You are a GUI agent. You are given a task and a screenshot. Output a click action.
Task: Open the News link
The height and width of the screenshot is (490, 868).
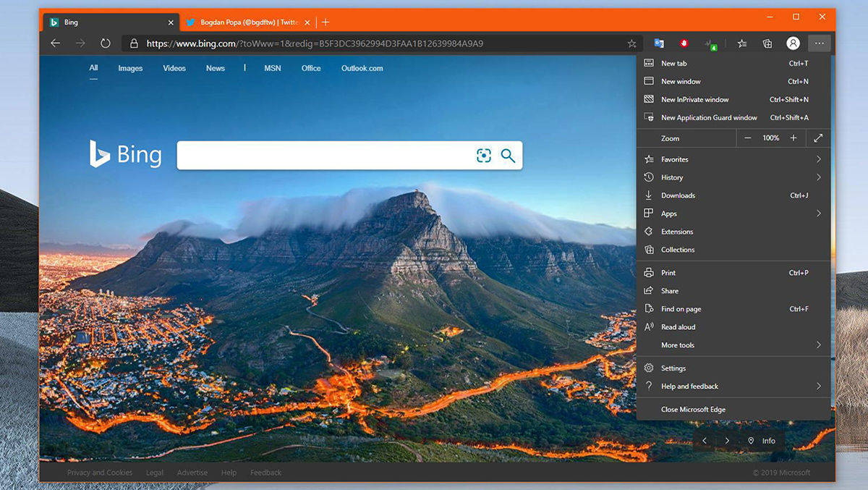click(x=216, y=68)
